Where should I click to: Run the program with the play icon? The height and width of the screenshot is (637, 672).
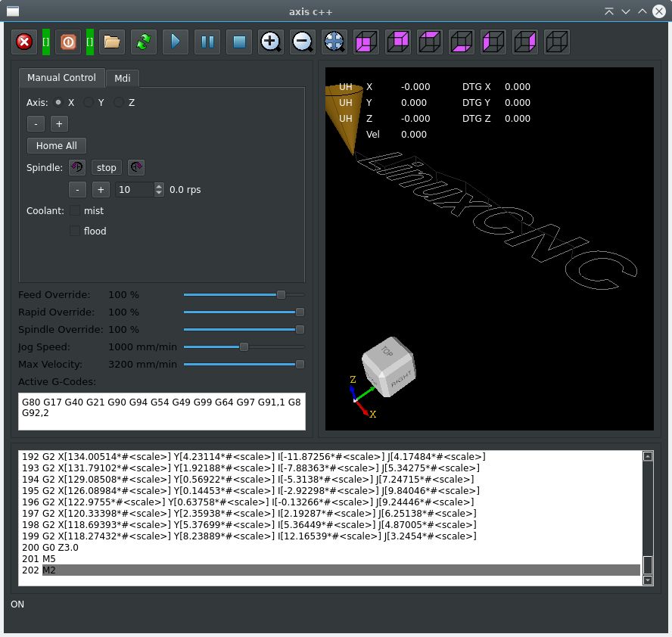pyautogui.click(x=176, y=42)
